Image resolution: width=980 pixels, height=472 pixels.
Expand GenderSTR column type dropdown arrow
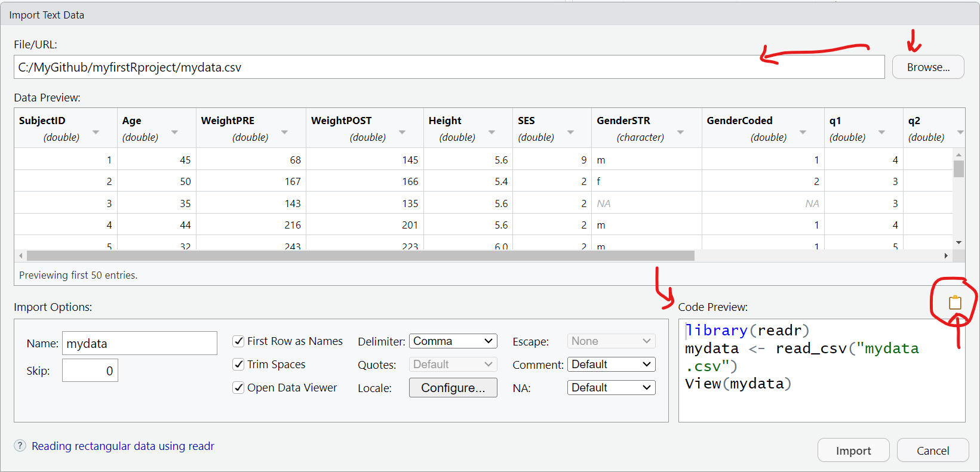coord(680,132)
